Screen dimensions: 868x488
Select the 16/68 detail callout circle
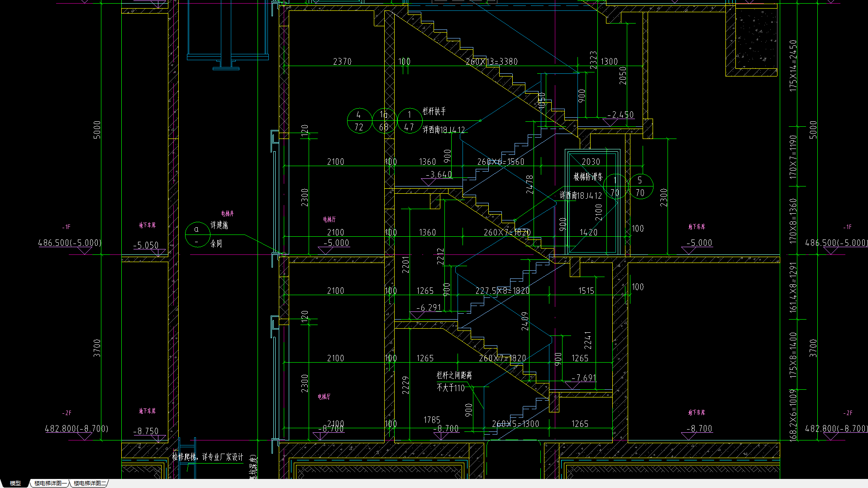coord(384,121)
